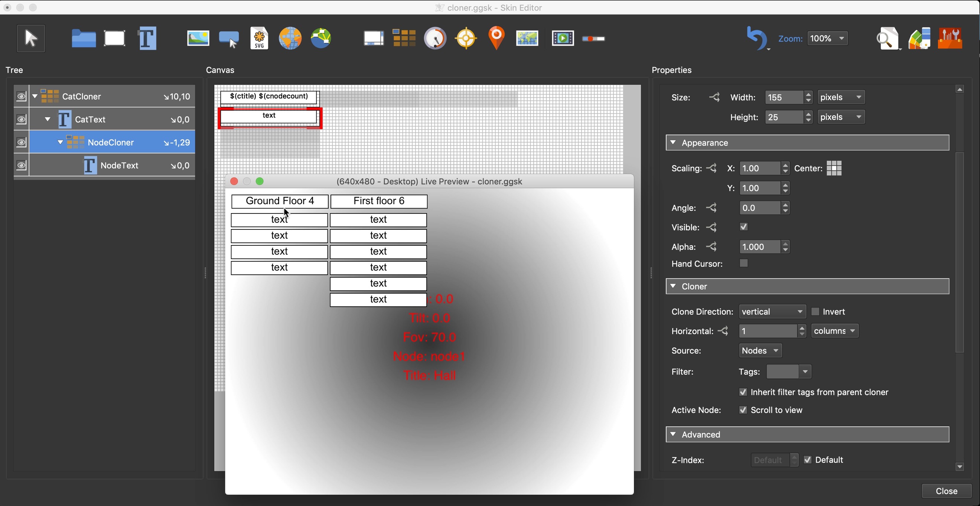The height and width of the screenshot is (506, 980).
Task: Click the Horizontal columns count field
Action: 768,331
